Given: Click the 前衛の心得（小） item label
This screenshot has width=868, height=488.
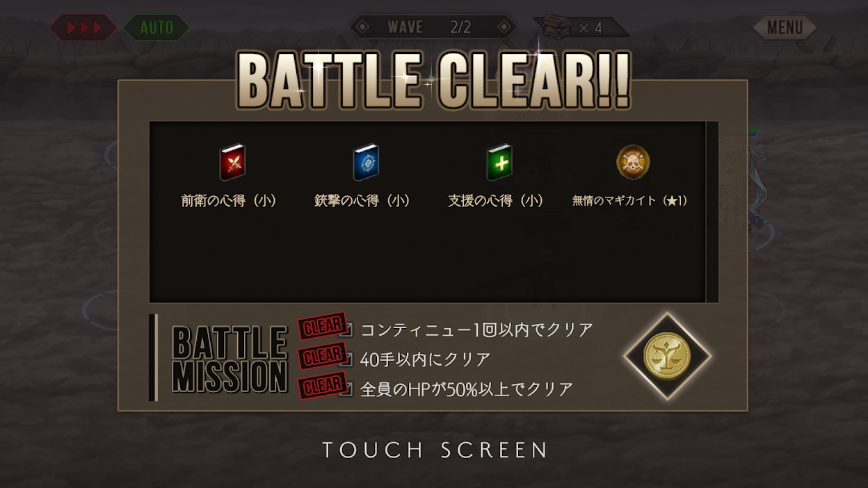Looking at the screenshot, I should [230, 201].
